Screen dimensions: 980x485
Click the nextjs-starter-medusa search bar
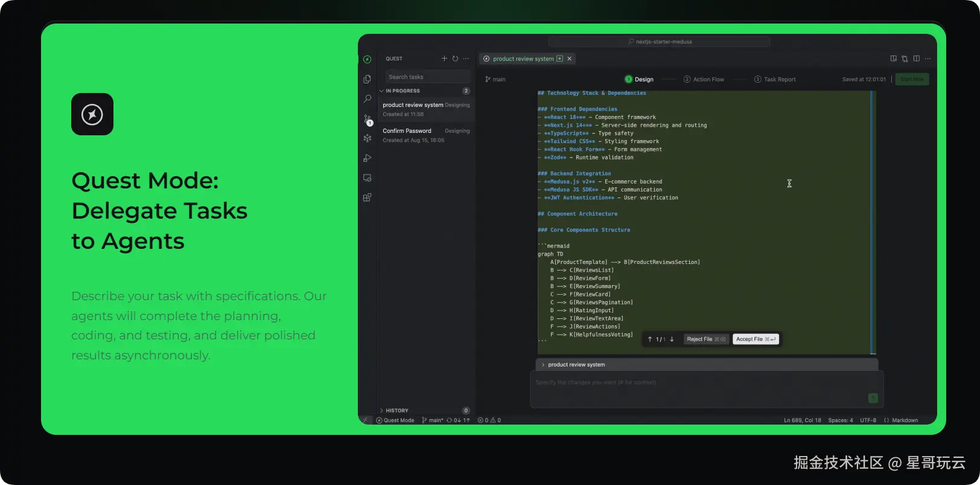[x=659, y=42]
